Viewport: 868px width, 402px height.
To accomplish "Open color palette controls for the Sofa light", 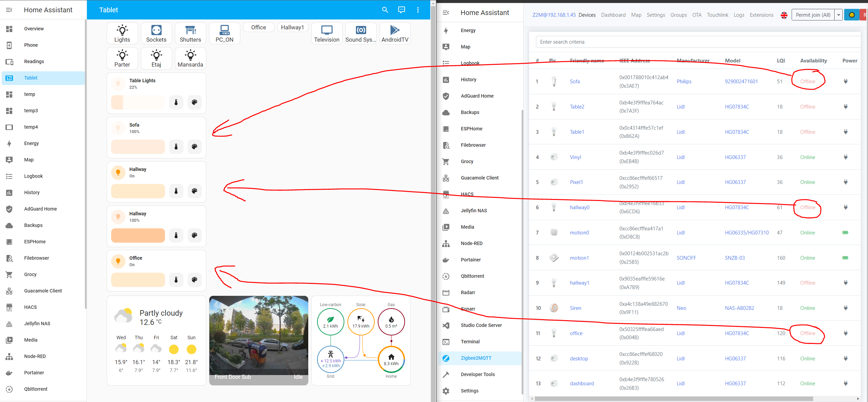I will (x=194, y=147).
